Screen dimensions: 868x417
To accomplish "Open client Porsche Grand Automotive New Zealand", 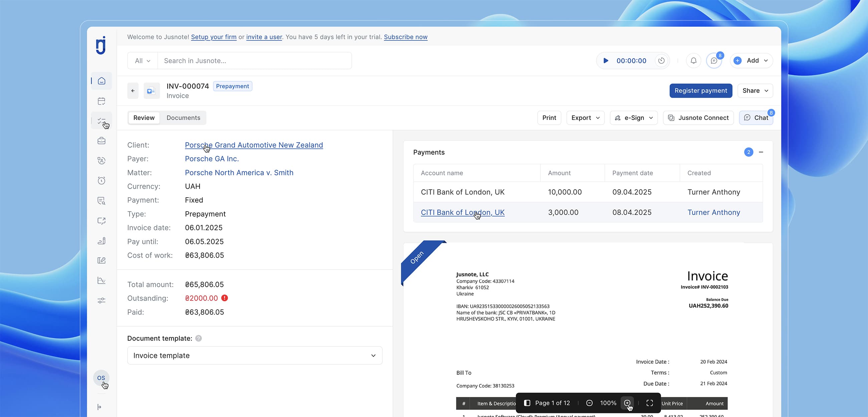I will (254, 145).
